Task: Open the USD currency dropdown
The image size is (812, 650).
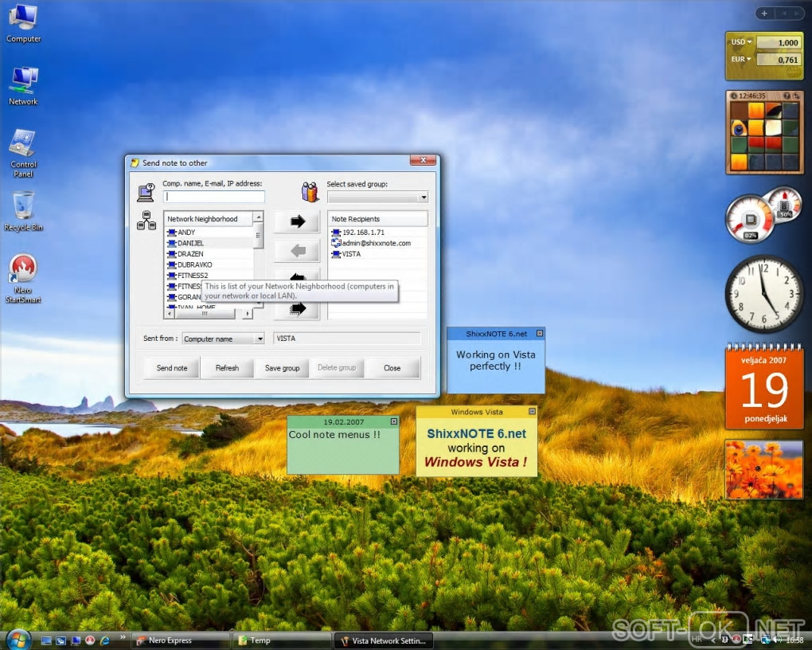Action: (742, 42)
